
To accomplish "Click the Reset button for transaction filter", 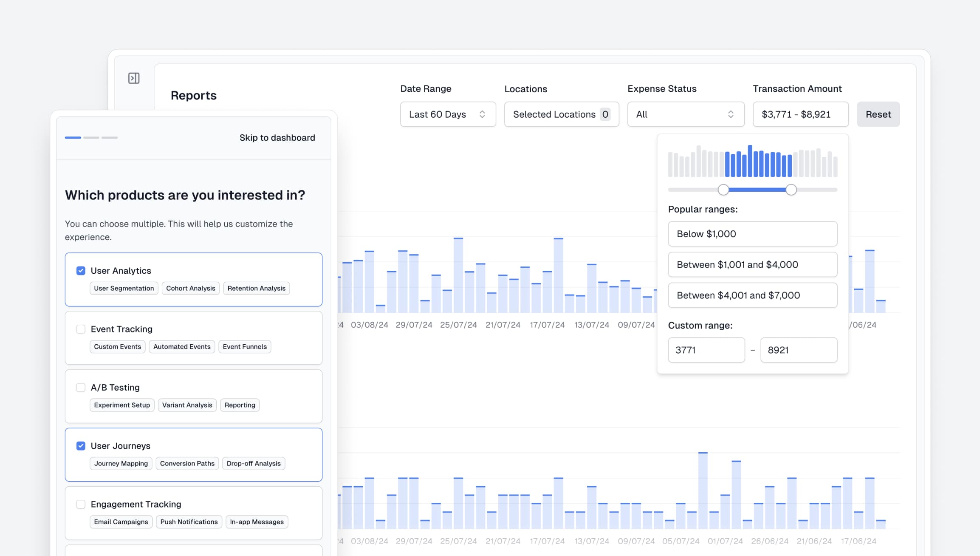I will click(878, 114).
